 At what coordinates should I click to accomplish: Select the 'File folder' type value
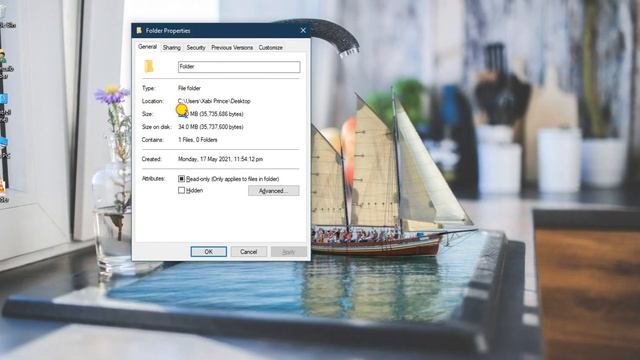(x=189, y=88)
